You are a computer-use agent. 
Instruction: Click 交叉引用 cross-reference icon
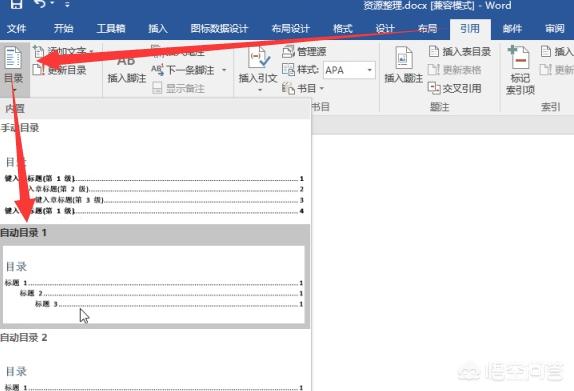(x=434, y=88)
